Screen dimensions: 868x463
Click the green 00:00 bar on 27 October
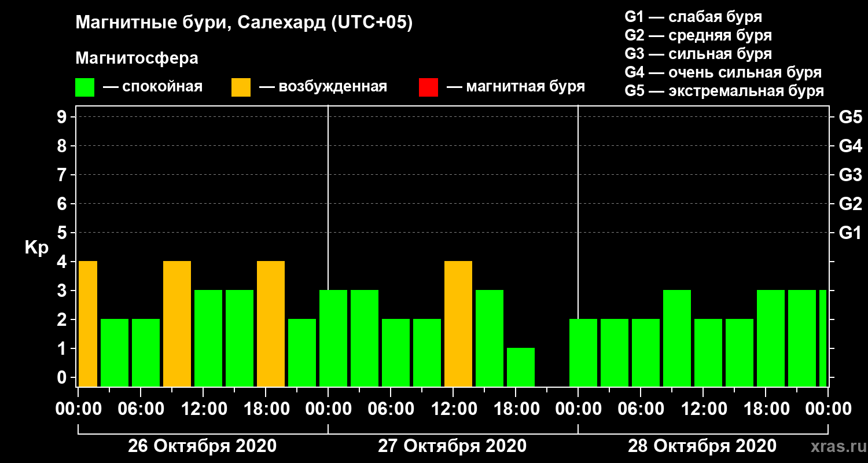[333, 339]
